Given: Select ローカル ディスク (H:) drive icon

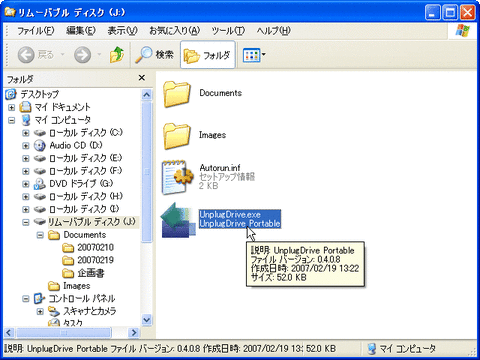Looking at the screenshot, I should (x=40, y=196).
